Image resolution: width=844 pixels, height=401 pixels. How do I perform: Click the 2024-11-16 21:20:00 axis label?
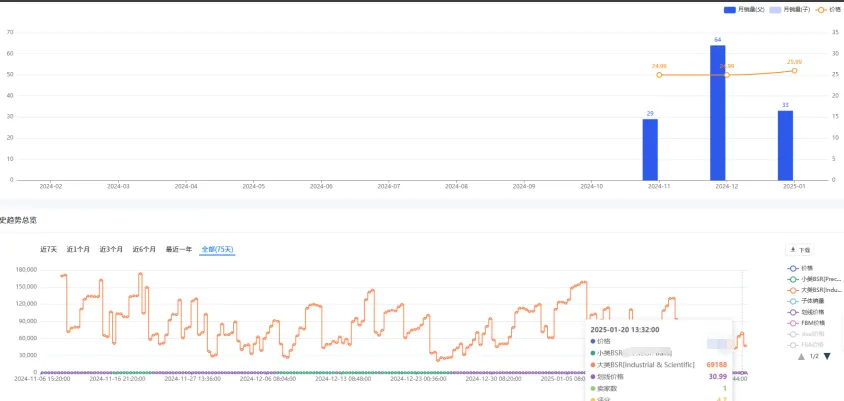117,379
